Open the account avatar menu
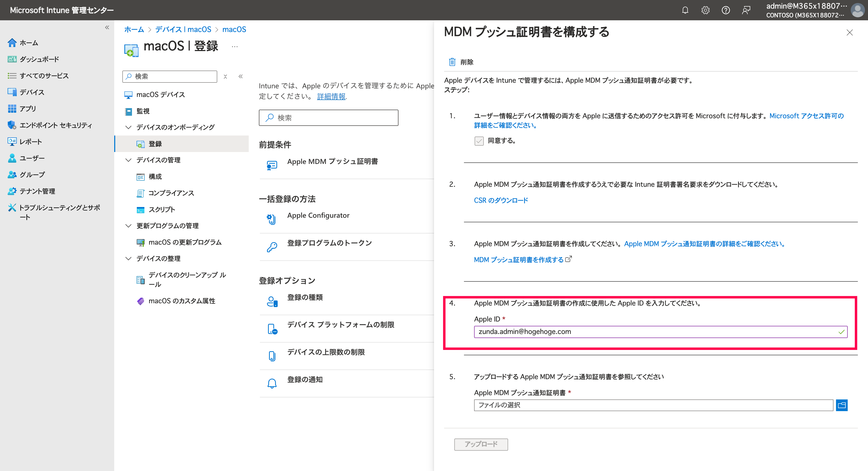Screen dimensions: 868x471 [x=857, y=10]
